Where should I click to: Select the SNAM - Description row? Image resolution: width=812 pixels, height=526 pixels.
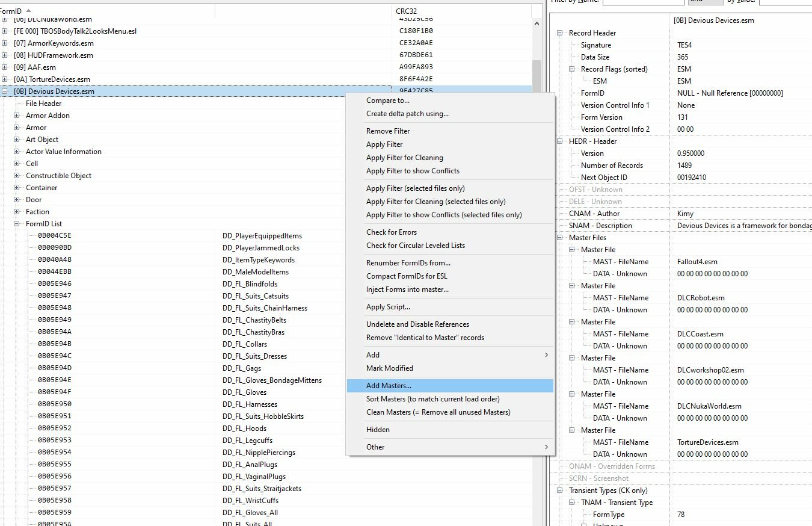click(681, 226)
